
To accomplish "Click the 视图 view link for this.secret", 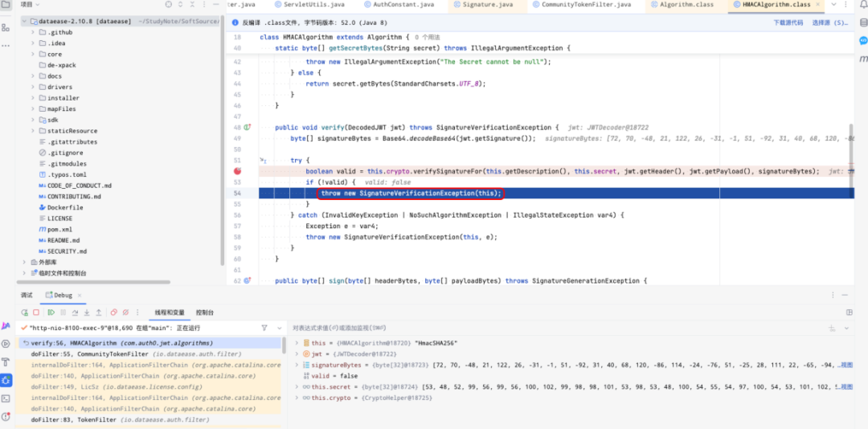I will pos(847,386).
